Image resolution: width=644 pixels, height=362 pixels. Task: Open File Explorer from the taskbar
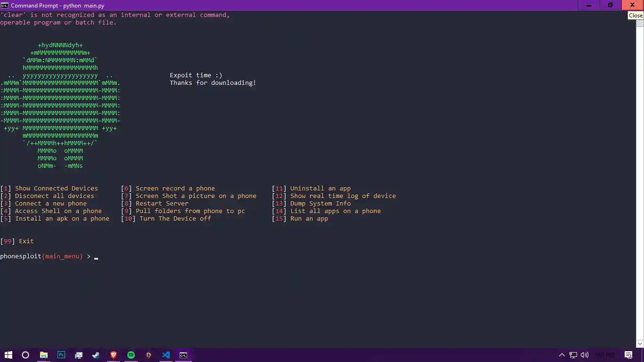click(44, 355)
